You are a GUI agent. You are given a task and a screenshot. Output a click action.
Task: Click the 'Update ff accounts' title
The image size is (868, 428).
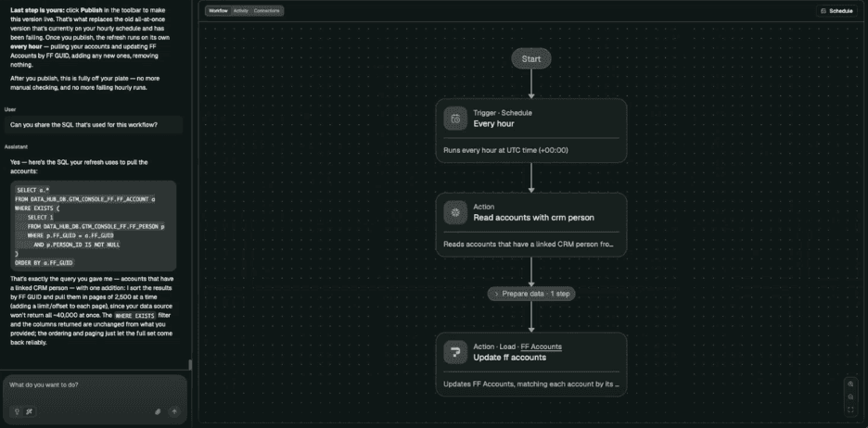point(509,358)
